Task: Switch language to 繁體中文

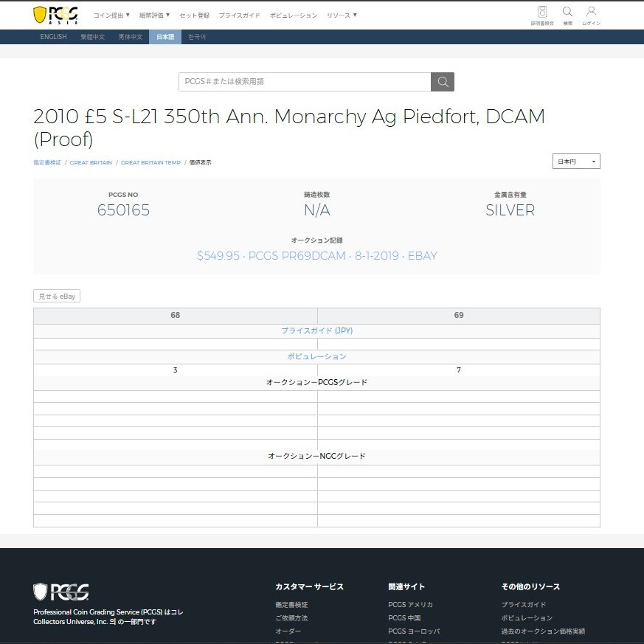Action: 92,37
